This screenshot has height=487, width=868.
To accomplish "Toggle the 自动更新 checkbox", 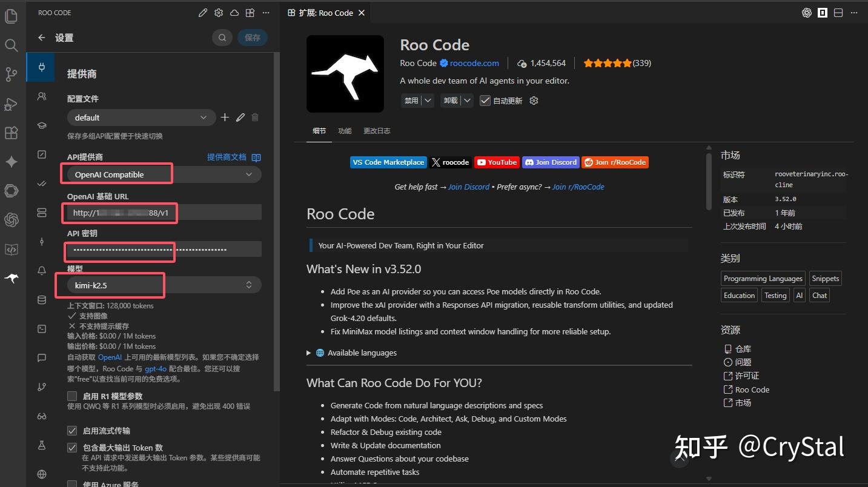I will 485,101.
